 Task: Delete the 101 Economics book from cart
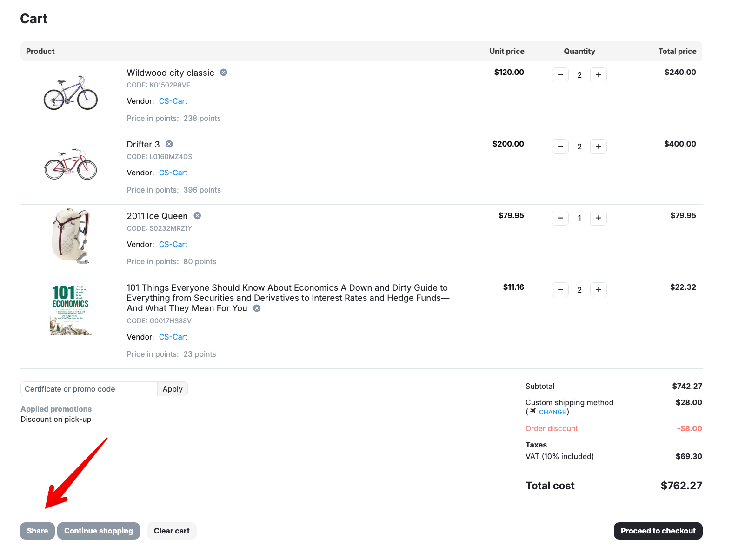257,308
